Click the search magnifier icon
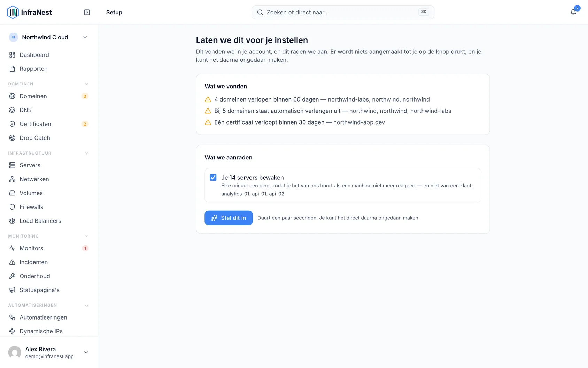Screen dimensions: 588x368 260,12
